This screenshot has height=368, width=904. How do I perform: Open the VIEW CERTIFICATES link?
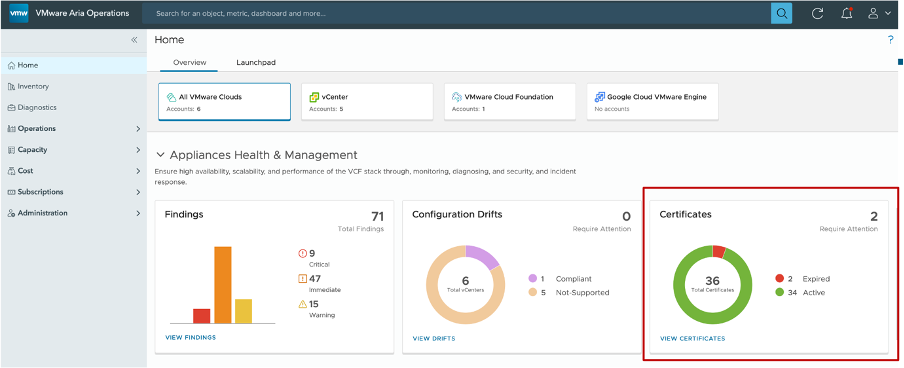tap(692, 339)
